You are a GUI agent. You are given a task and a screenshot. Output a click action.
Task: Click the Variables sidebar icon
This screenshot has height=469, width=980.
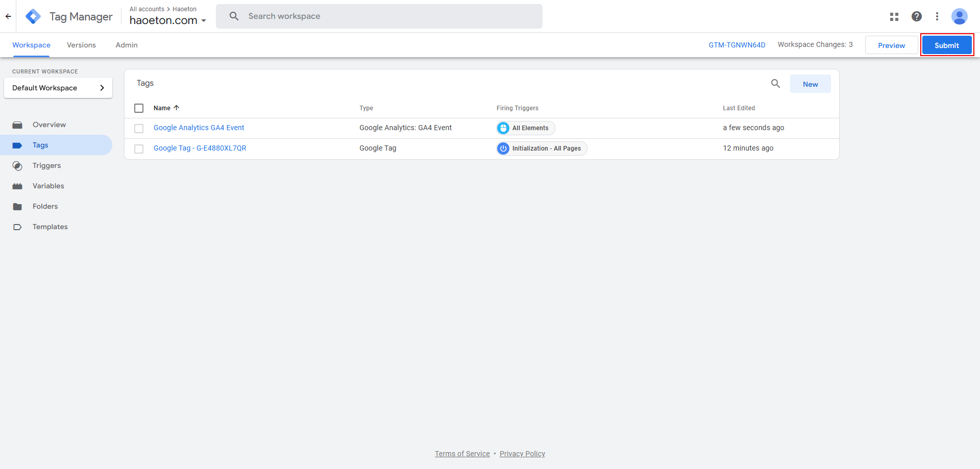(17, 186)
